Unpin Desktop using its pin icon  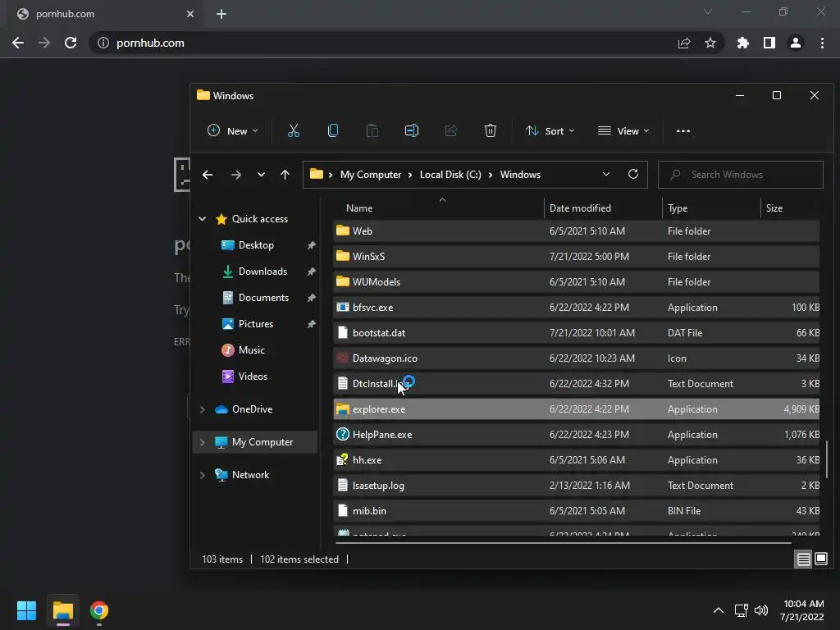tap(311, 244)
